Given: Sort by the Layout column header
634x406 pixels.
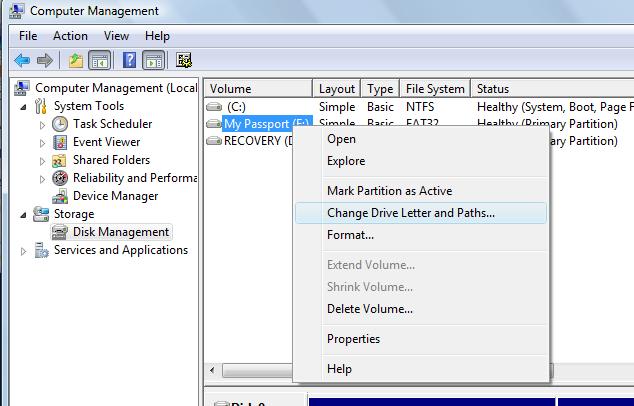Looking at the screenshot, I should click(336, 89).
